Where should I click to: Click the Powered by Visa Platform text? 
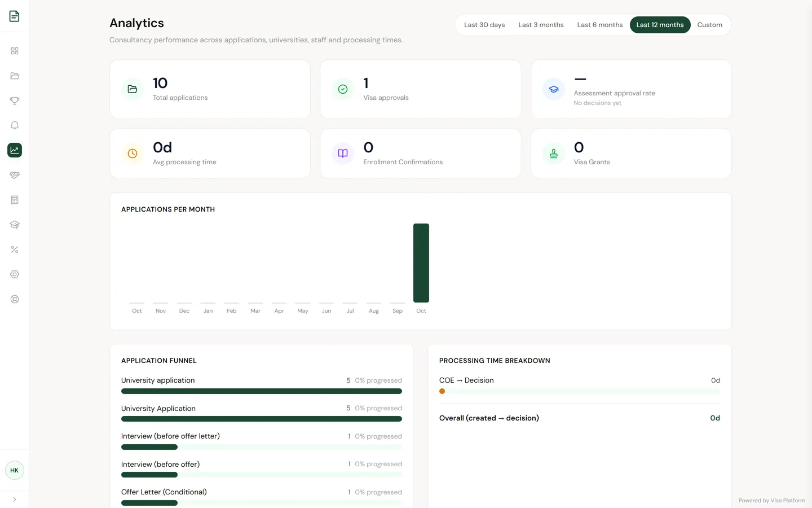pos(772,501)
